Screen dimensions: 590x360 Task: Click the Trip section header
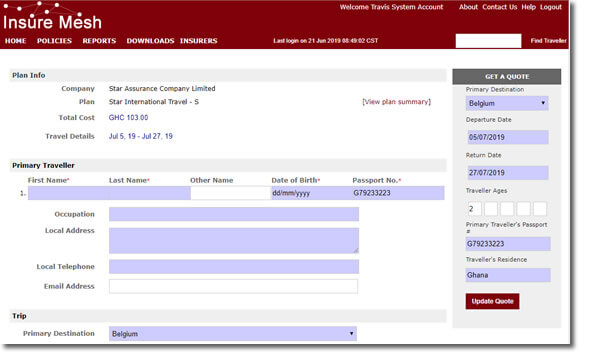point(228,316)
